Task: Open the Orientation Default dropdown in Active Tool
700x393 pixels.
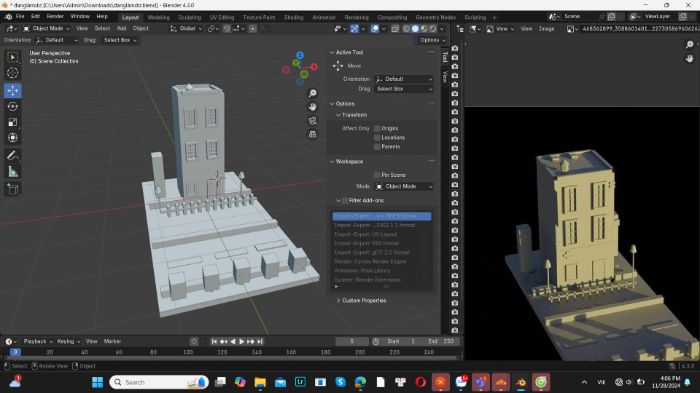Action: pos(404,79)
